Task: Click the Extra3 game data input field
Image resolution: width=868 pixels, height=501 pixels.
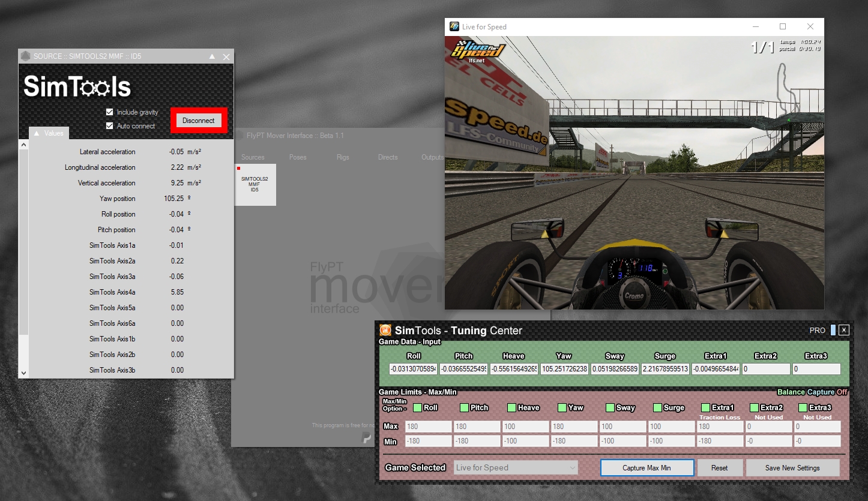Action: pos(816,369)
